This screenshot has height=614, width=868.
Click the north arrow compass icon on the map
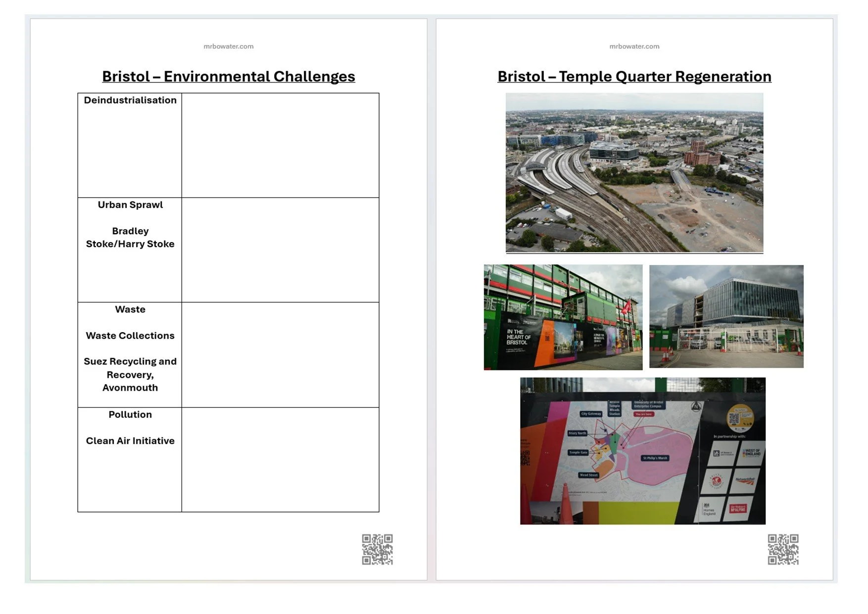click(x=696, y=407)
